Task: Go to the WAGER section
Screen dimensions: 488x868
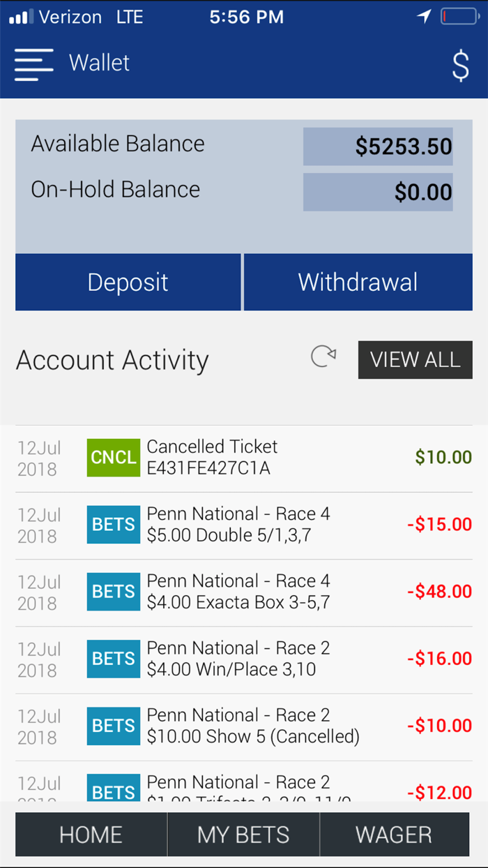Action: [394, 835]
